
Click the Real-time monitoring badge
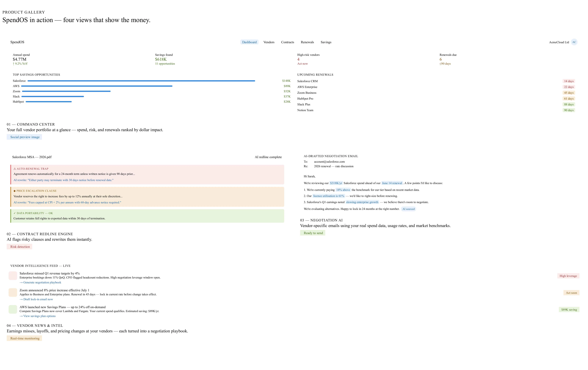pos(24,338)
